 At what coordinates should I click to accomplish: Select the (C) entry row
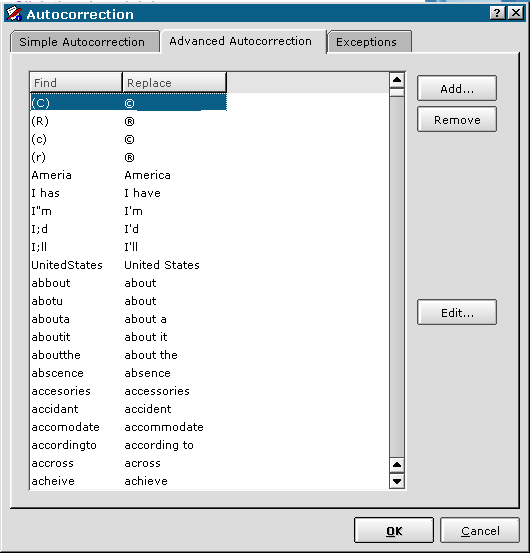click(x=128, y=103)
